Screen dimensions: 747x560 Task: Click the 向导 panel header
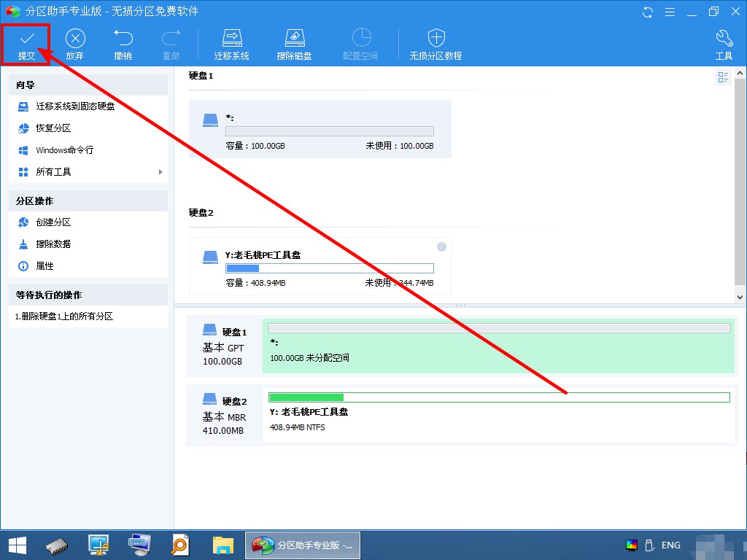88,85
